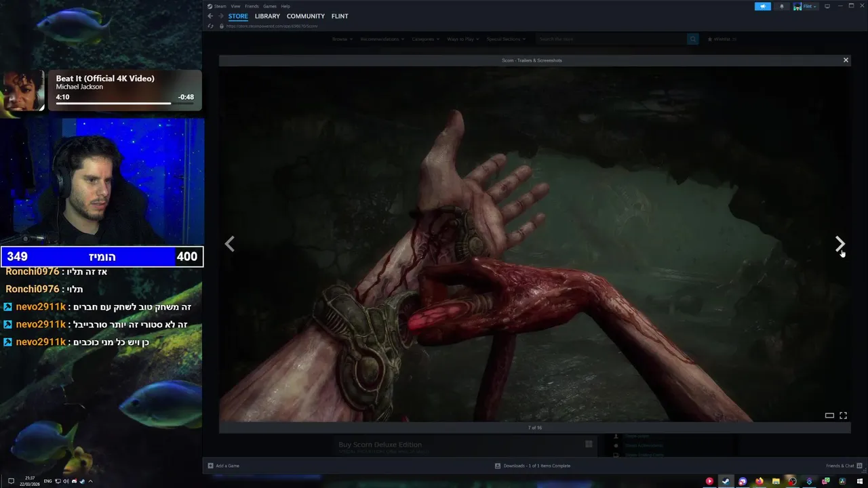The height and width of the screenshot is (488, 868).
Task: Click the last nevo2911k chat message
Action: 76,342
